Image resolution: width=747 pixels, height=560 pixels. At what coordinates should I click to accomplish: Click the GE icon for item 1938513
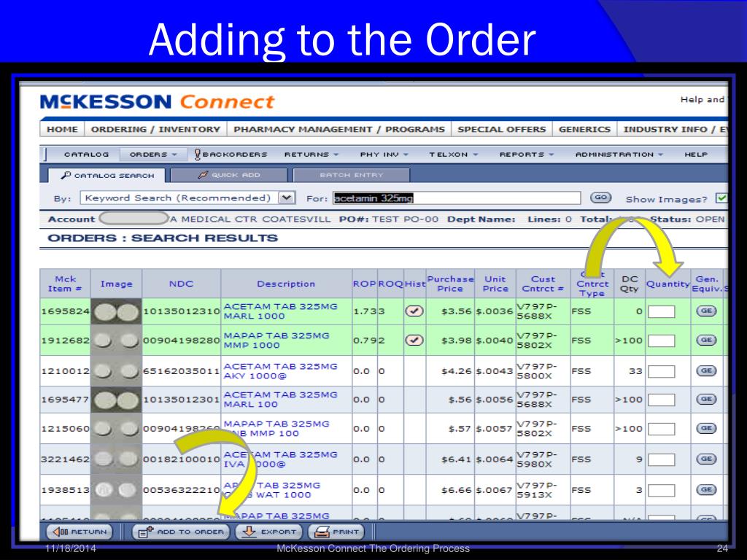point(706,489)
